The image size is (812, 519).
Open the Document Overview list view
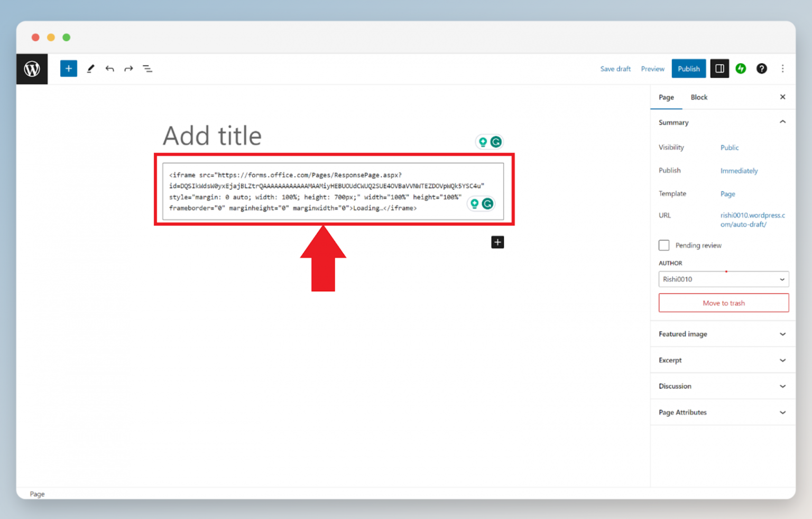coord(147,69)
